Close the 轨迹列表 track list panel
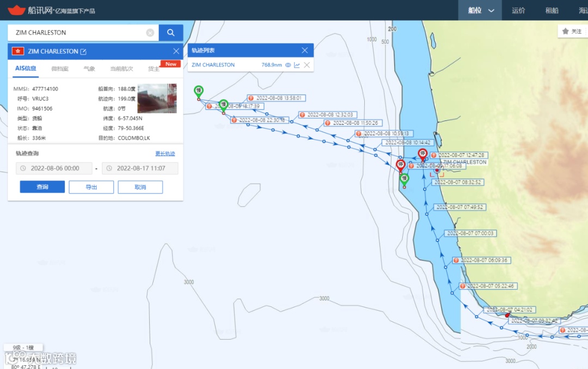The width and height of the screenshot is (588, 369). [x=304, y=50]
